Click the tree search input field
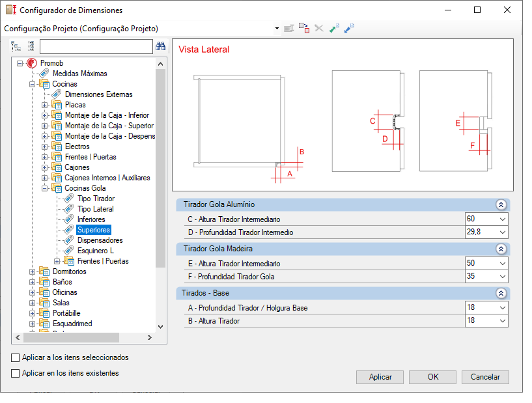 pos(96,46)
